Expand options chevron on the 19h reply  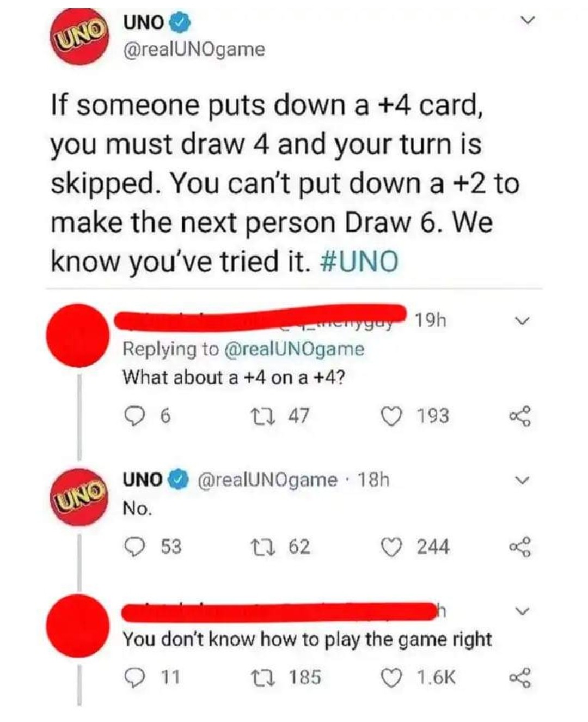(x=522, y=322)
